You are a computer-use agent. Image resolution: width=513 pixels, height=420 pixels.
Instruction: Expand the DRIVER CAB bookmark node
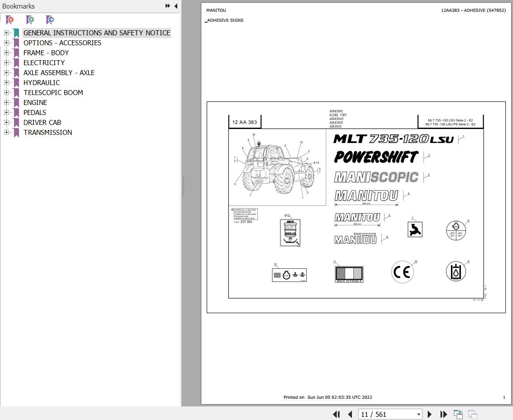point(6,123)
